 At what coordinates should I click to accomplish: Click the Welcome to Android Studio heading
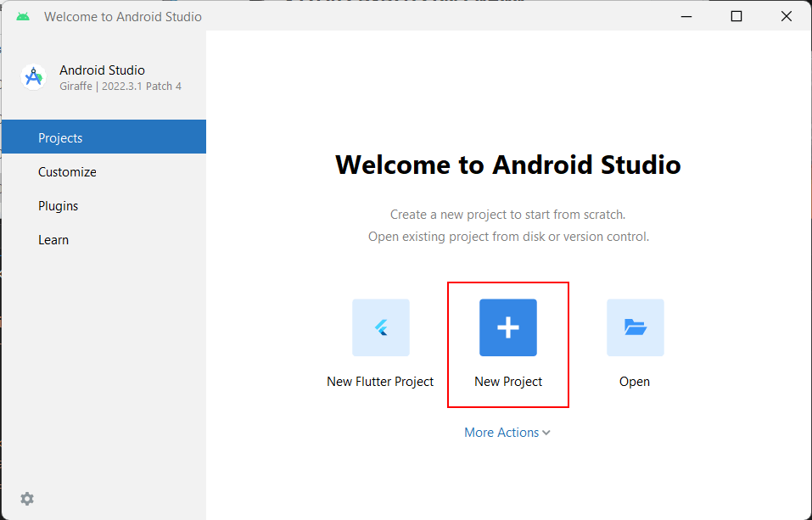pyautogui.click(x=507, y=165)
